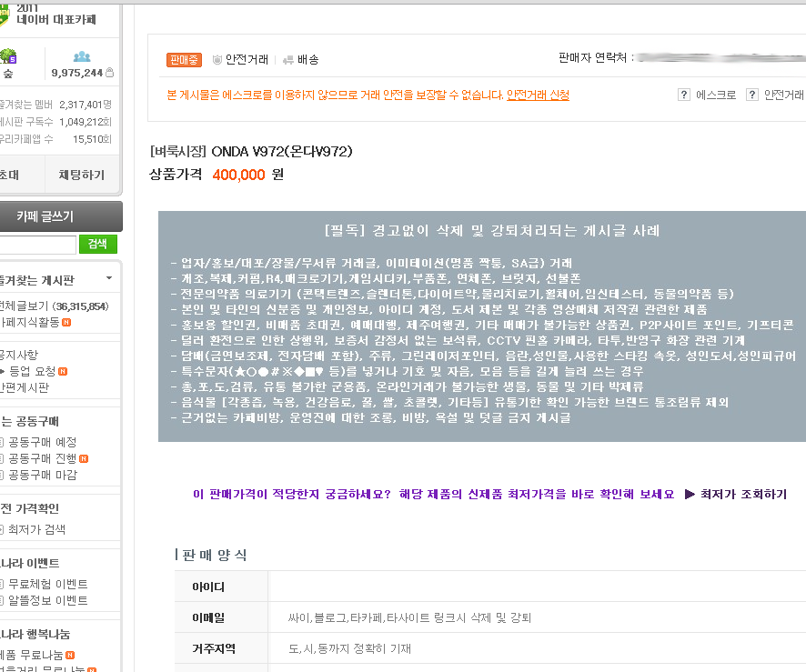Click the 안전거래 shield icon

tap(217, 60)
